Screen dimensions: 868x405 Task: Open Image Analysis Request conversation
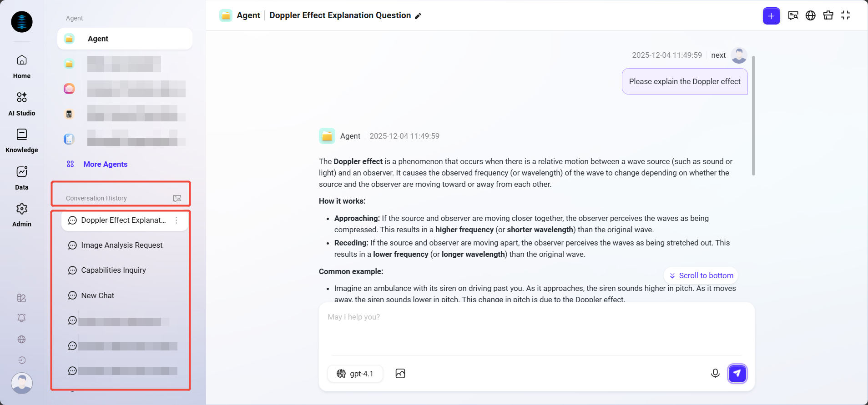pos(121,245)
